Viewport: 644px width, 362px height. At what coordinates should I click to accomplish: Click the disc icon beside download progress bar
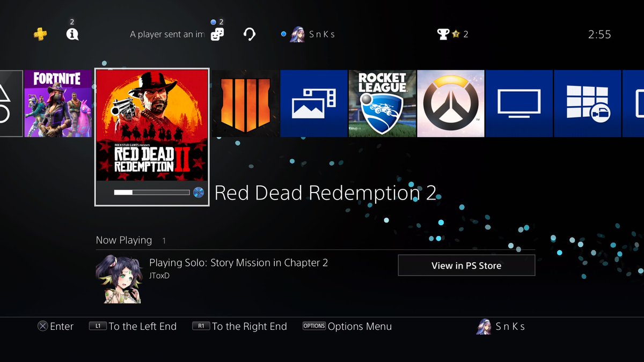[199, 192]
